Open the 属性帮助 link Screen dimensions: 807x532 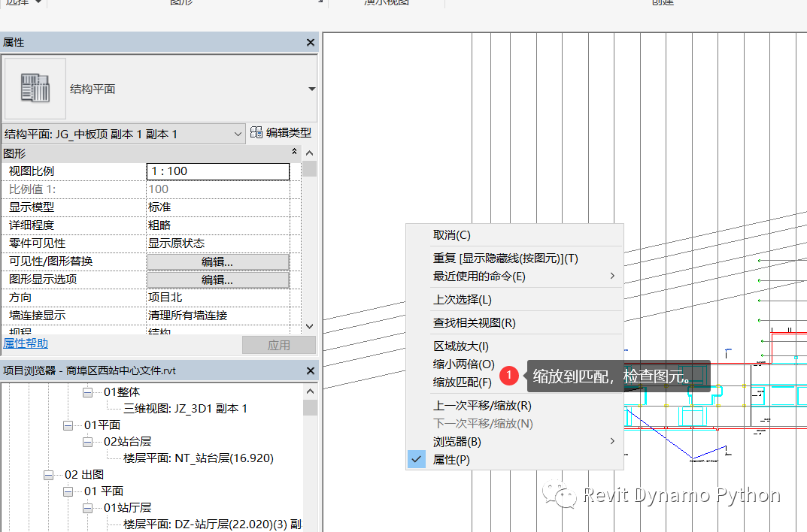26,343
